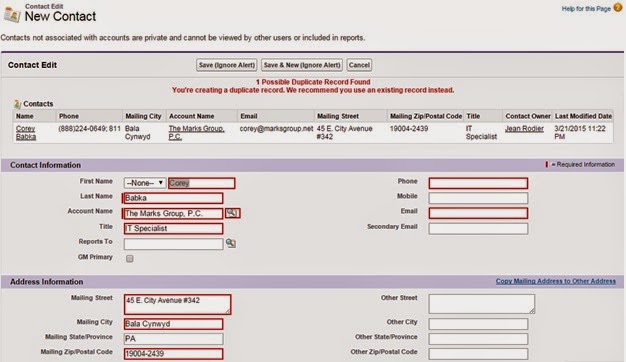The image size is (626, 362).
Task: Click Save & New (Ignore Alert) button
Action: click(302, 65)
